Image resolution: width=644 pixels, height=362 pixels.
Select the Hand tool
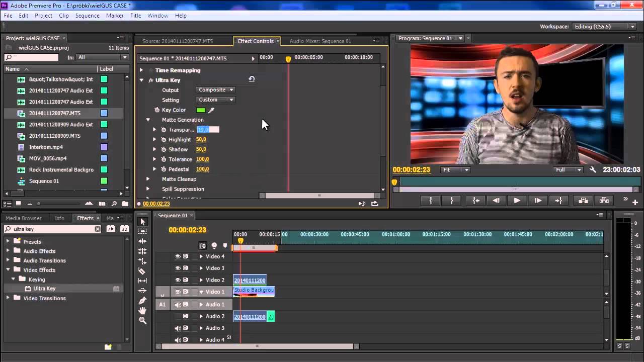tap(142, 310)
